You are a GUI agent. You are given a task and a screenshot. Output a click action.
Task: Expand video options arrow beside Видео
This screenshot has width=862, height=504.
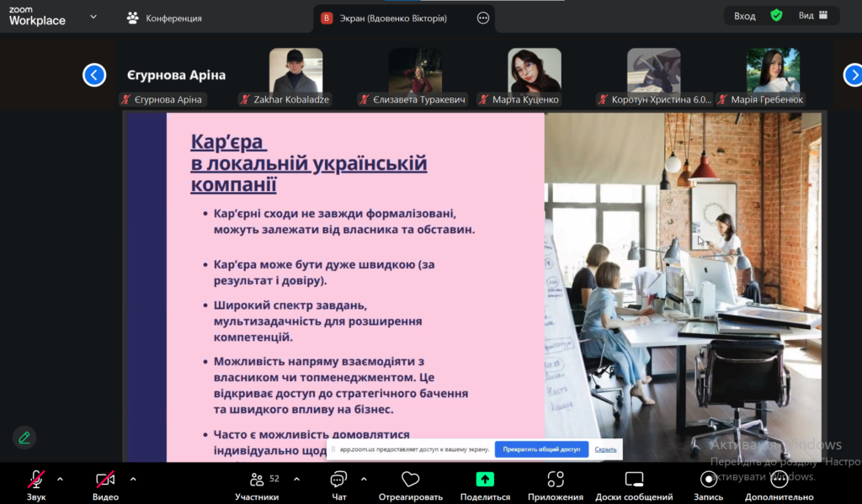(x=132, y=480)
